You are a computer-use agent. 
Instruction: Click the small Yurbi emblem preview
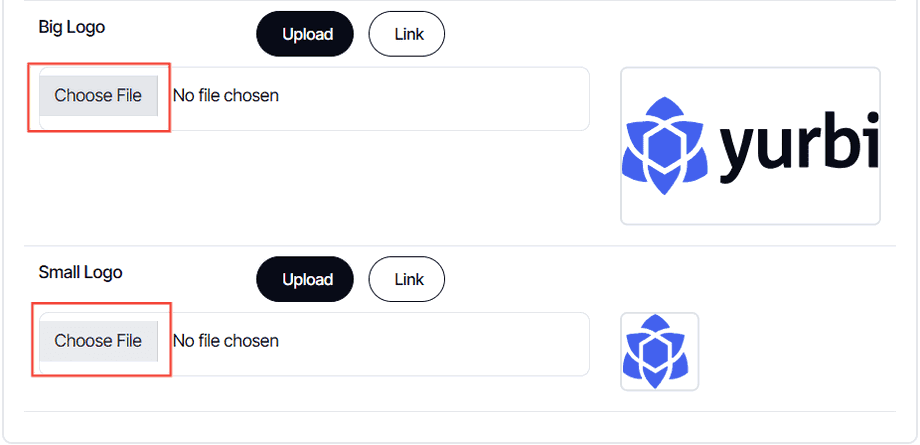(659, 351)
